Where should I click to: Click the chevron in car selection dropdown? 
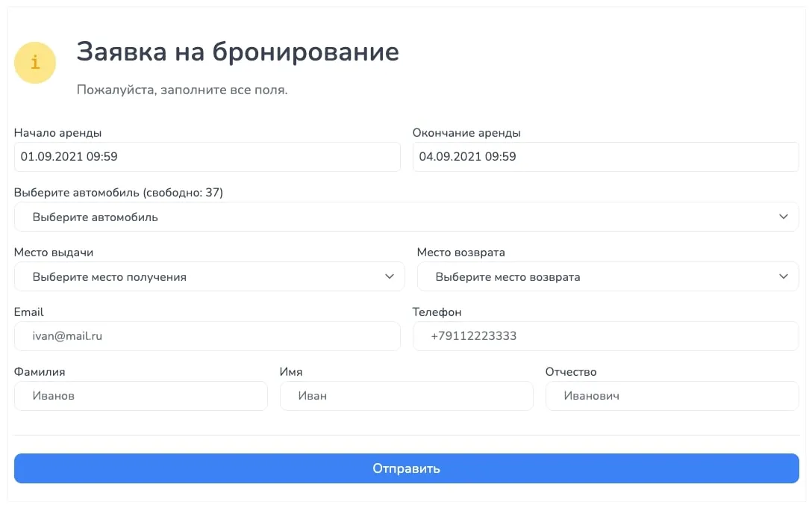784,217
